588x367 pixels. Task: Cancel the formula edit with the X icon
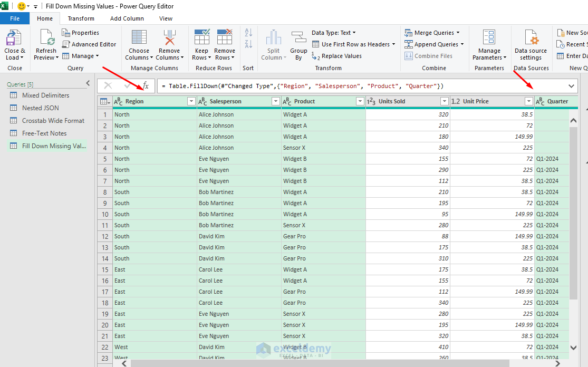pos(108,86)
